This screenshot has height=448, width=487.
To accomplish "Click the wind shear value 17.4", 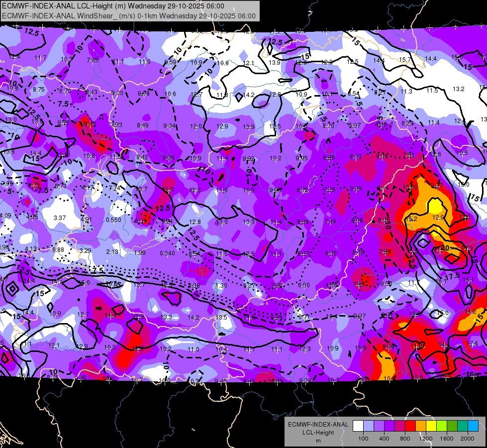I will [472, 343].
